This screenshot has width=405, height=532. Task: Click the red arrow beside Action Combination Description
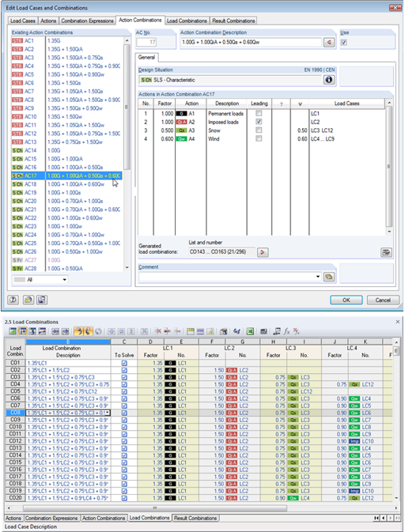tap(328, 42)
